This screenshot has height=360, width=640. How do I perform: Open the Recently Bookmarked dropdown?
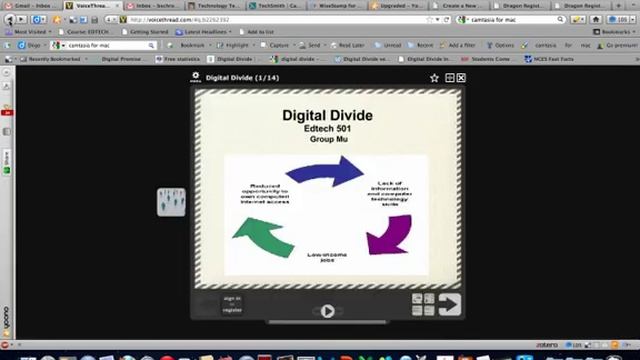(x=54, y=59)
